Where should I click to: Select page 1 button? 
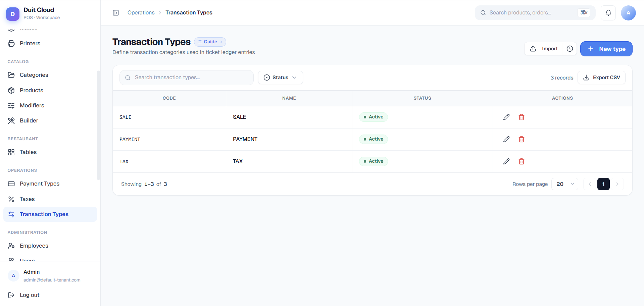[603, 184]
